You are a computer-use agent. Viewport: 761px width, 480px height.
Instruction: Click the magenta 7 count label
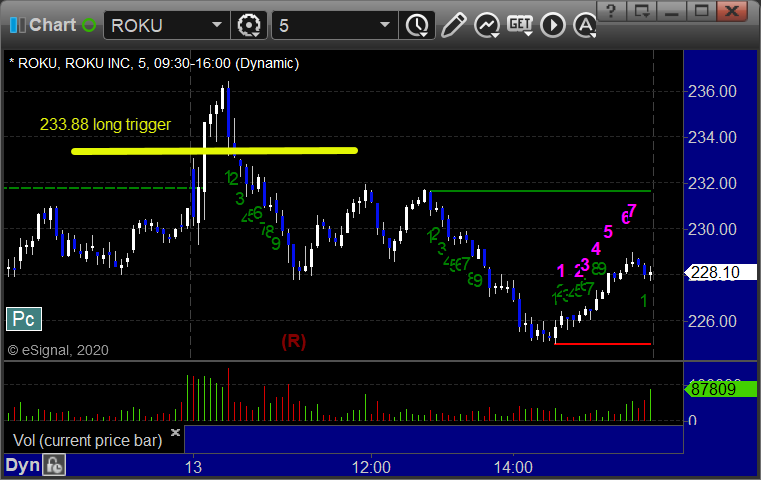click(631, 211)
